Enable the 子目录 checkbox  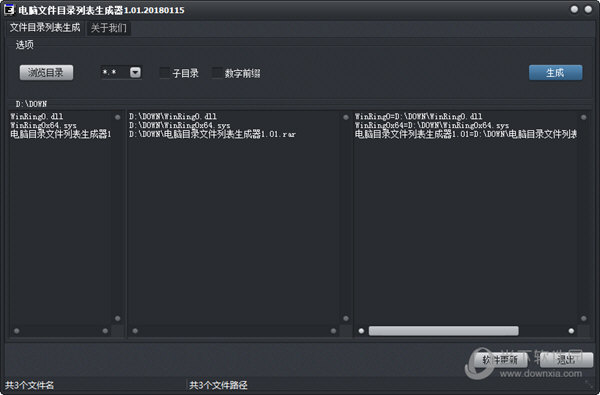[165, 73]
